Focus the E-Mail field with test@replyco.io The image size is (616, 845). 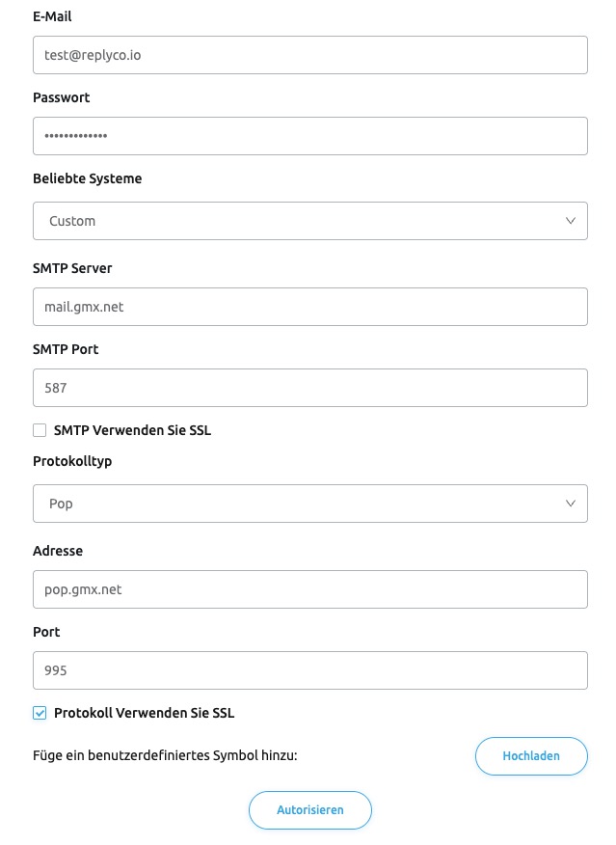[310, 55]
